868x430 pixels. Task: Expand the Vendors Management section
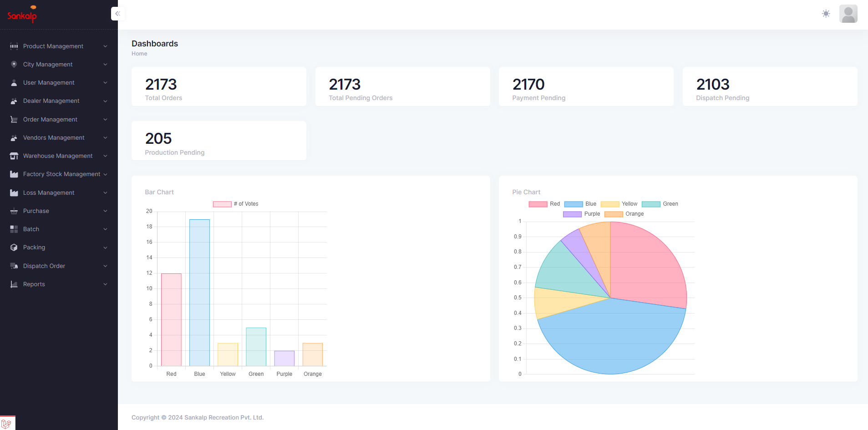coord(54,137)
